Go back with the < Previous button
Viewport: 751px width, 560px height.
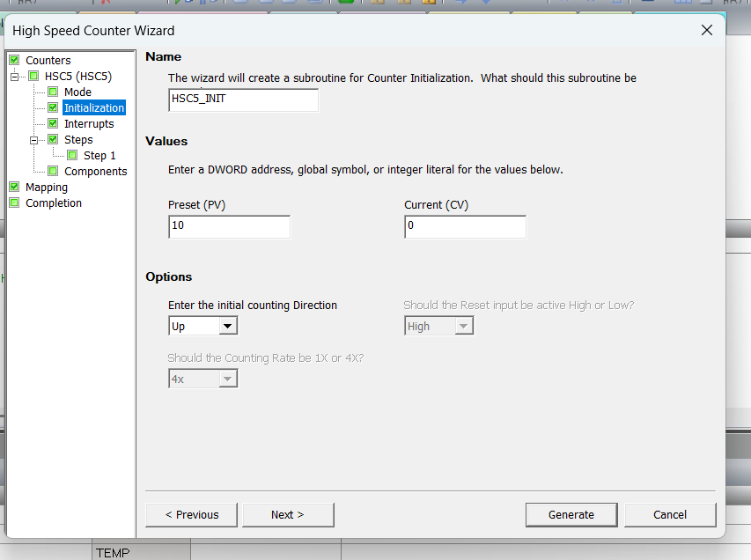[x=192, y=514]
